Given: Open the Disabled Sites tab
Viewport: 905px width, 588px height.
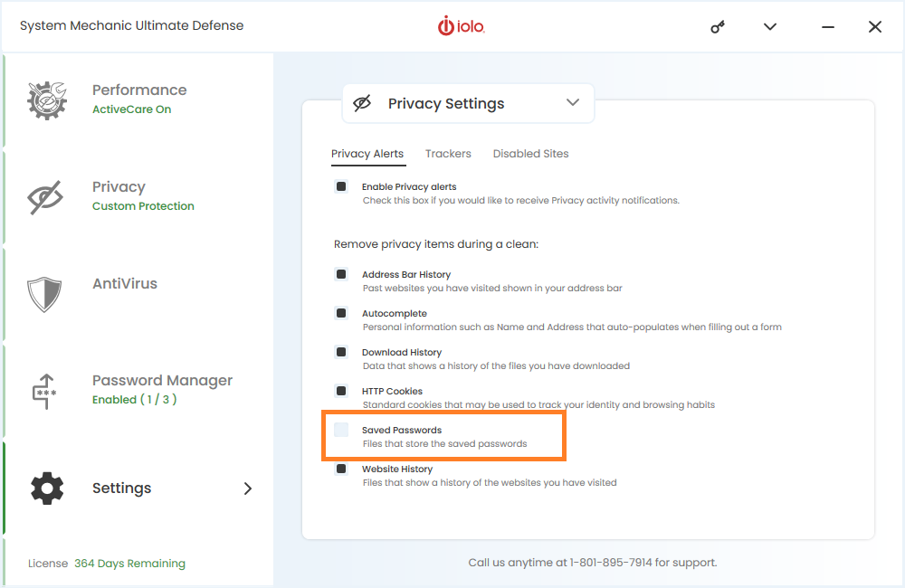Looking at the screenshot, I should [x=530, y=154].
